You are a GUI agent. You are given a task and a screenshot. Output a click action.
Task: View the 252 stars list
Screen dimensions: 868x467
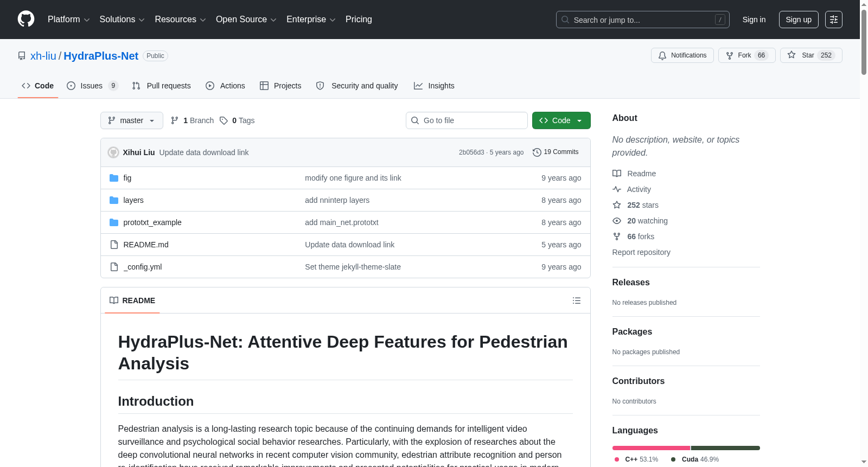[636, 205]
